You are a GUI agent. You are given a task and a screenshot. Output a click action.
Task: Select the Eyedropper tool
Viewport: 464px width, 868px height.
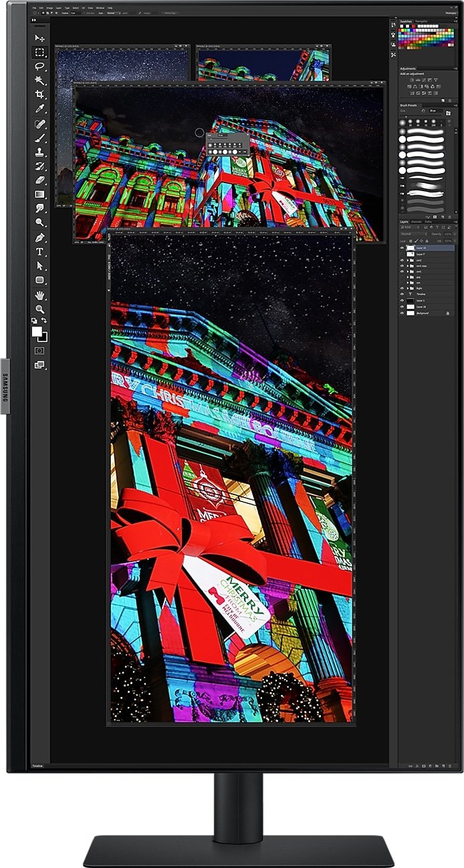39,108
